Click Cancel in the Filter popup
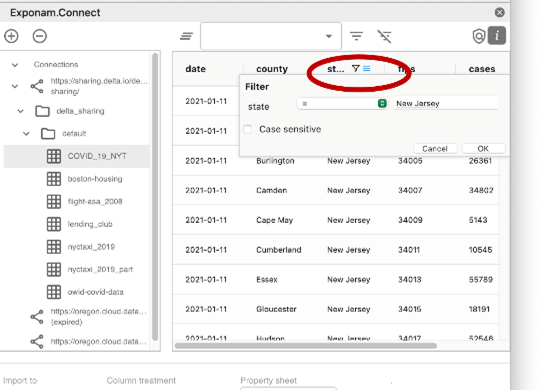Screen dimensions: 550x390 (x=435, y=148)
